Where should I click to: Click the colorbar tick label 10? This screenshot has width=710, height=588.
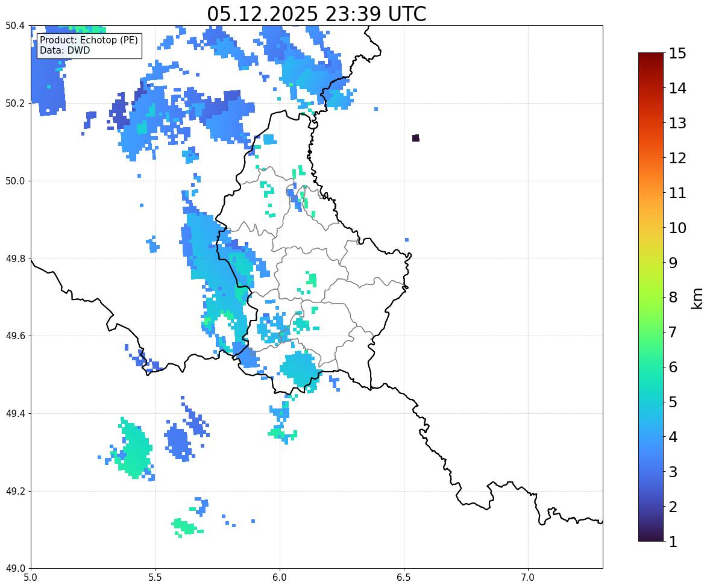[x=677, y=228]
